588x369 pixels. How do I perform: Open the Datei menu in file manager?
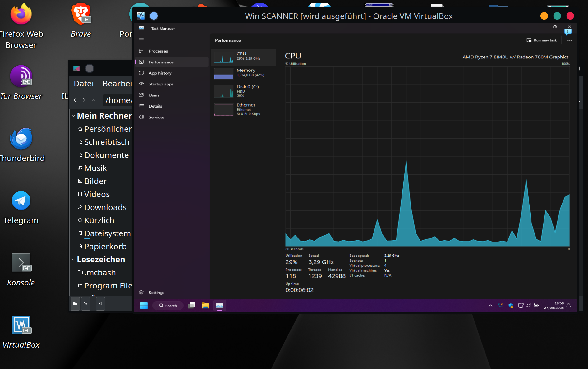point(84,84)
